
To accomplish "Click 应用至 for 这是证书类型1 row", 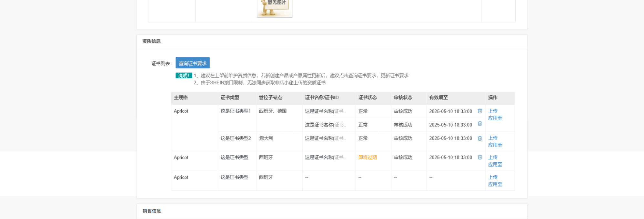I will coord(495,118).
